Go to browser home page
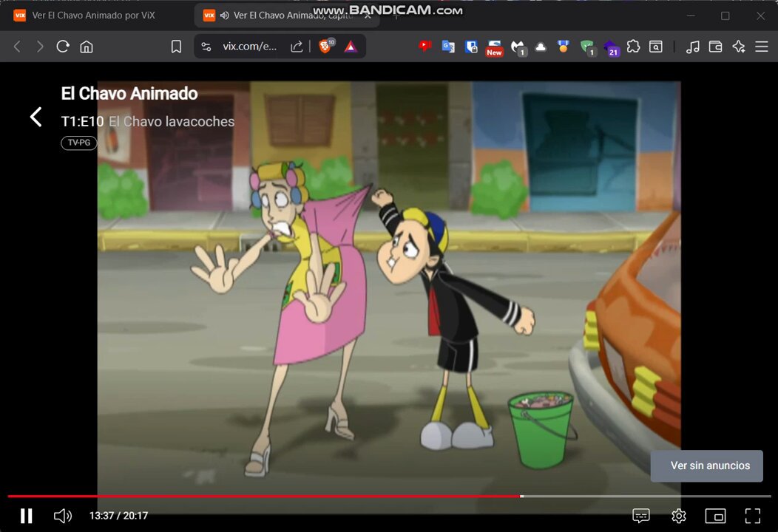Screen dimensions: 778x532 [87, 47]
